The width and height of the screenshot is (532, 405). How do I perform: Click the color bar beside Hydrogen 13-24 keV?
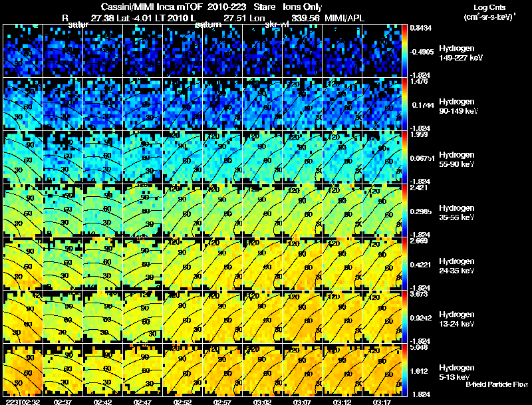(404, 317)
